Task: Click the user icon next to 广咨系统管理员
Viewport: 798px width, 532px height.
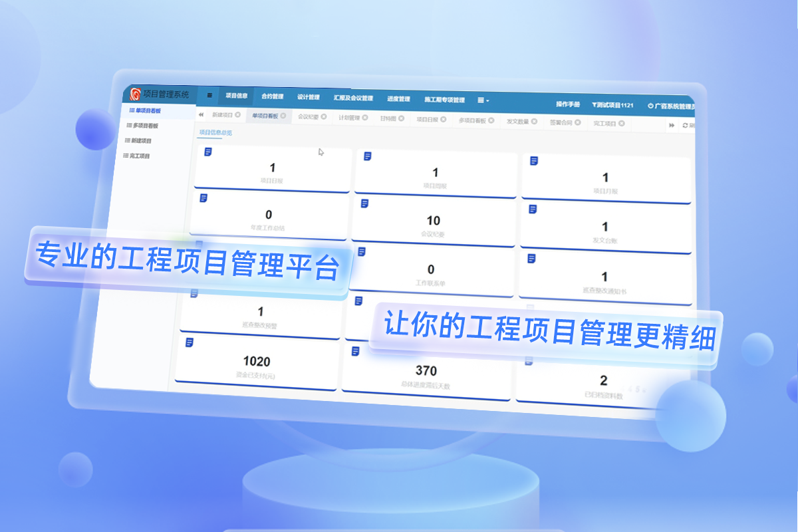Action: pyautogui.click(x=650, y=104)
